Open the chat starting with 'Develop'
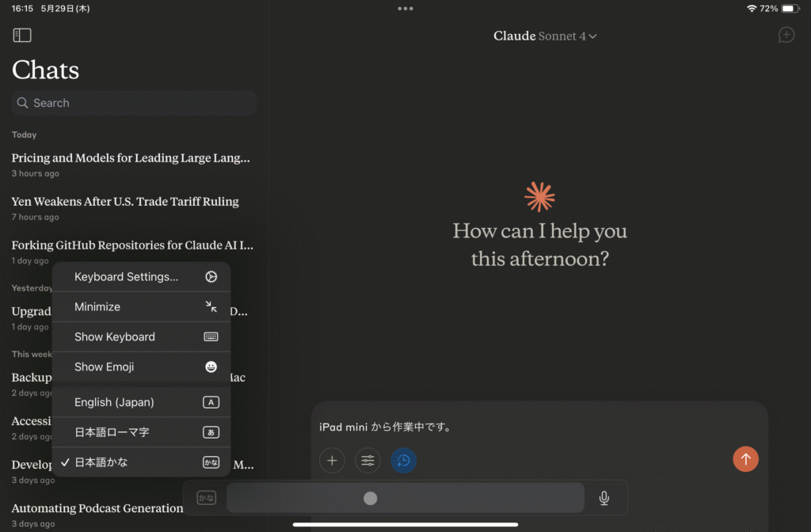The image size is (811, 532). [x=32, y=470]
